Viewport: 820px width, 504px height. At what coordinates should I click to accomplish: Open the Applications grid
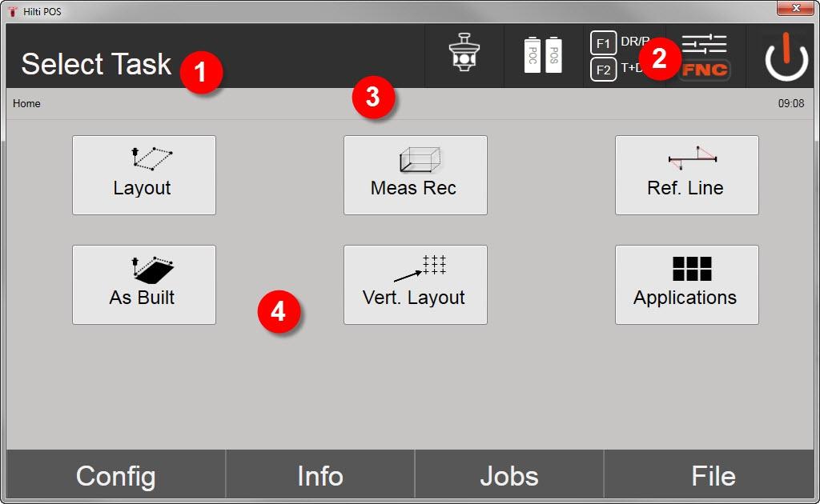686,285
